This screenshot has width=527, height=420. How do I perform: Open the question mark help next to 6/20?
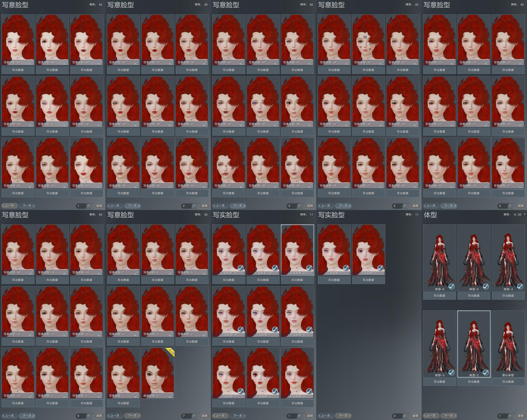pyautogui.click(x=524, y=214)
